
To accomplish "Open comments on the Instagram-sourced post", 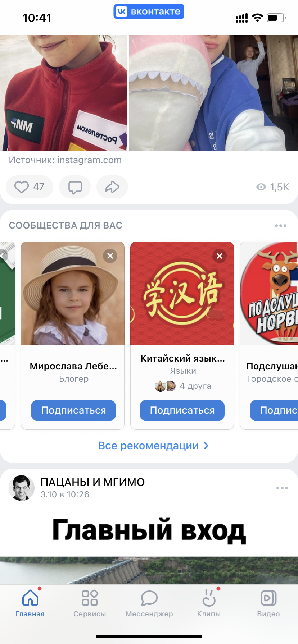I will pos(75,187).
